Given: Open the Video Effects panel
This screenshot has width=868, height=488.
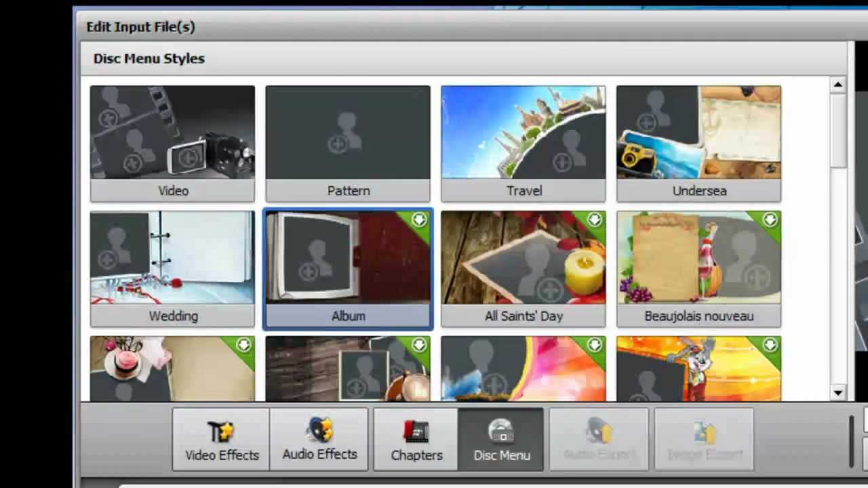Looking at the screenshot, I should pos(221,439).
